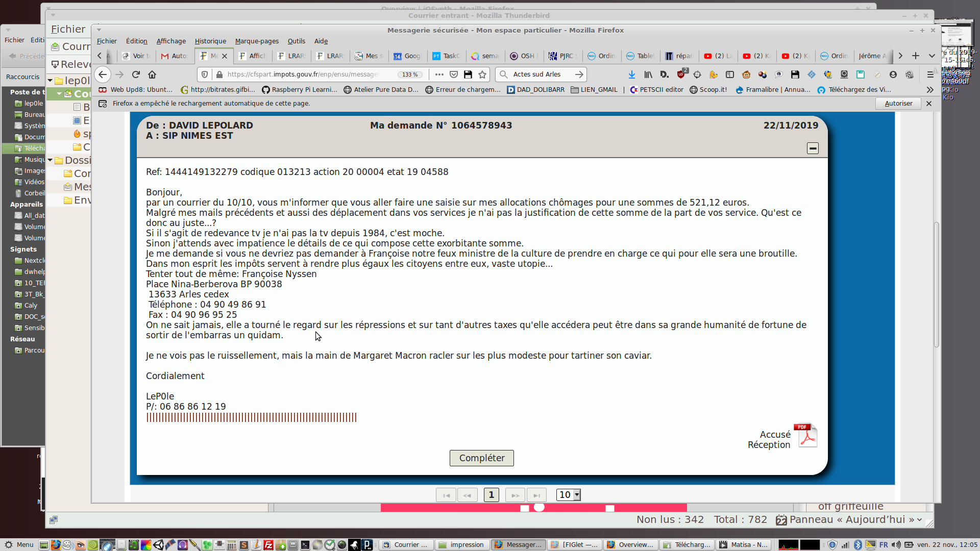The image size is (980, 551).
Task: Reload the current Firefox page
Action: [x=136, y=74]
